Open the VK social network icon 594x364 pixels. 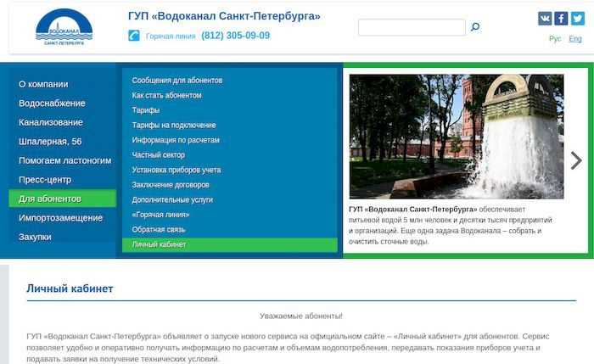tap(545, 18)
